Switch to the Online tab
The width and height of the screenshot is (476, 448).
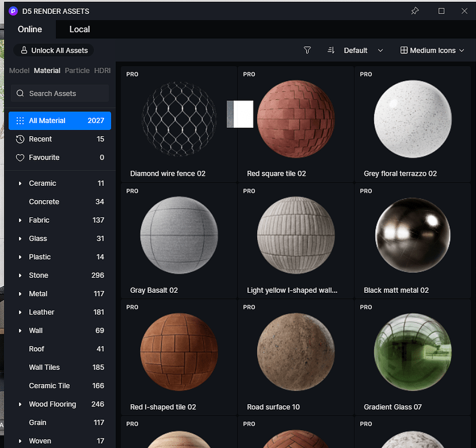(30, 29)
